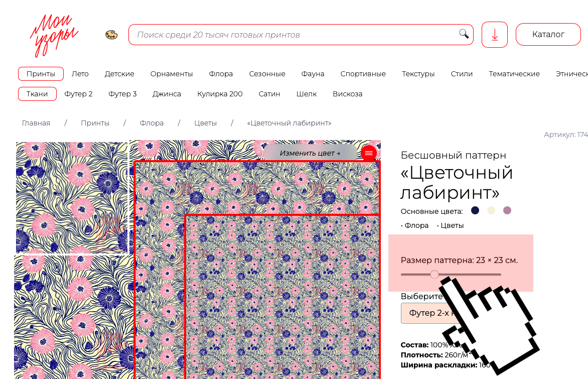The image size is (588, 379).
Task: Open the Изменить цвет option
Action: [310, 153]
